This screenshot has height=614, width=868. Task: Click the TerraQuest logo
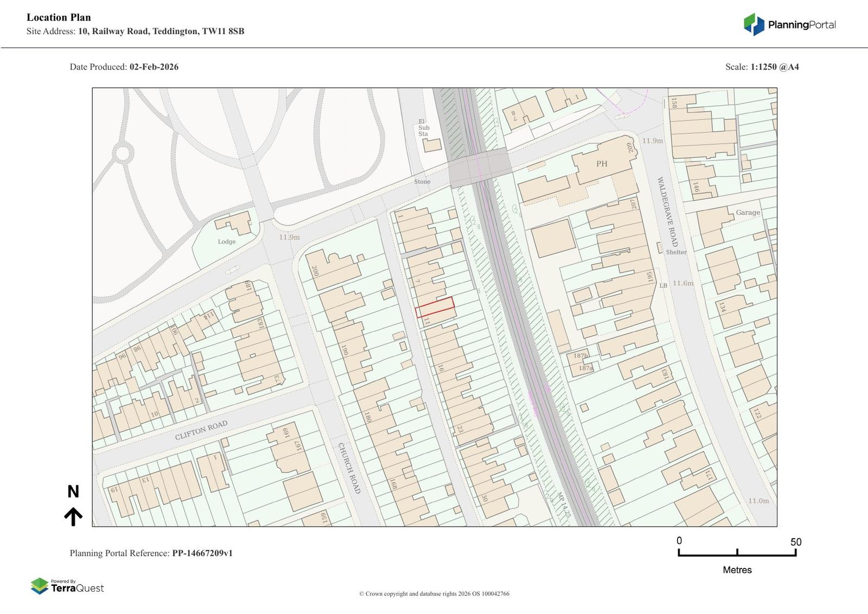point(67,586)
